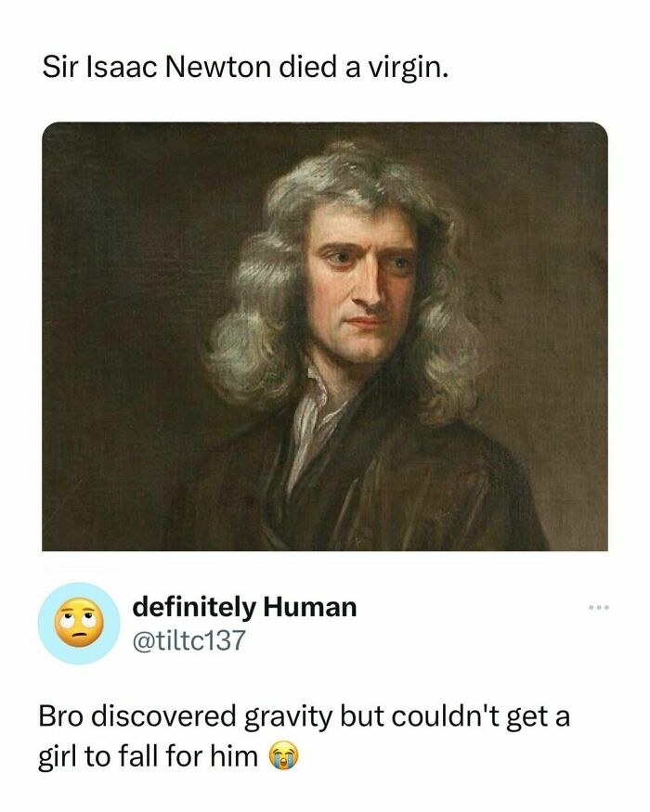Open the Newton portrait image
This screenshot has width=650, height=812.
point(324,336)
